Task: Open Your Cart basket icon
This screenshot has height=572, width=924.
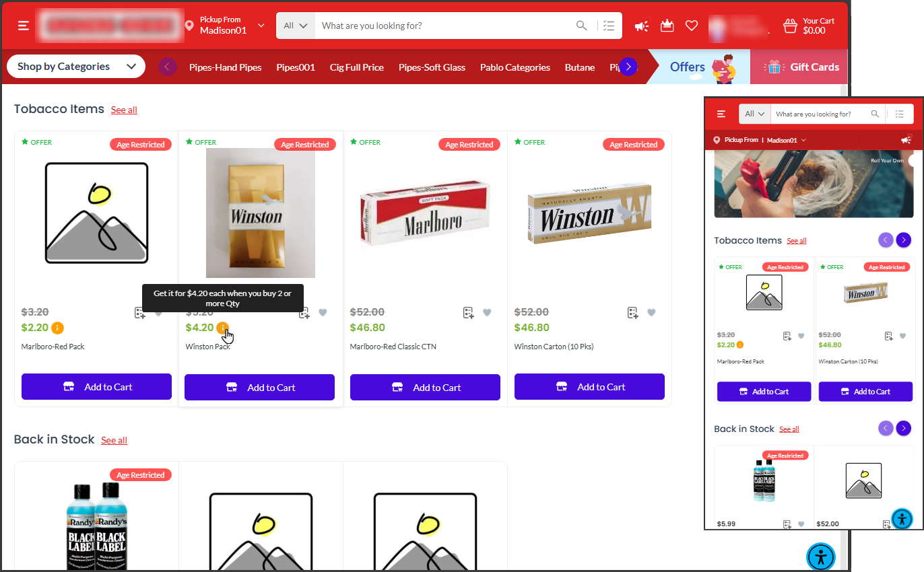Action: (x=790, y=26)
